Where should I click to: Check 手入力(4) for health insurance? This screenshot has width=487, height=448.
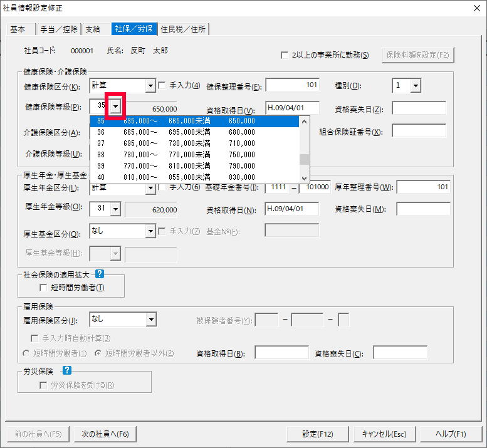click(163, 85)
